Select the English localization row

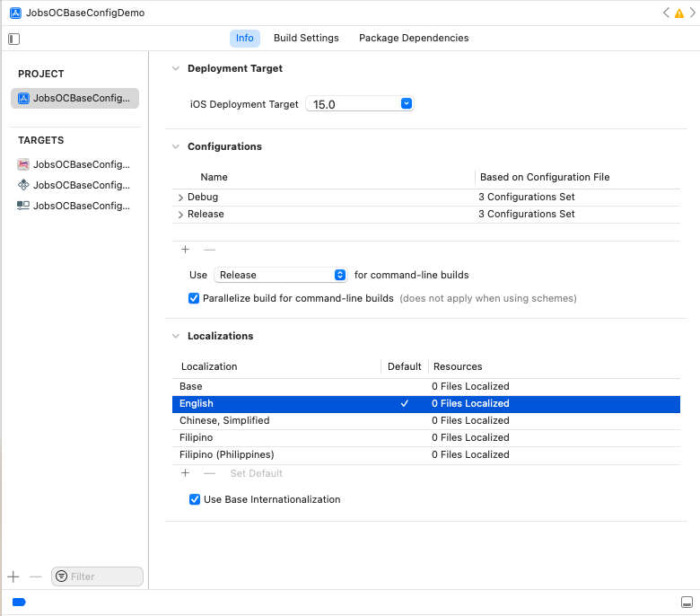coord(426,403)
